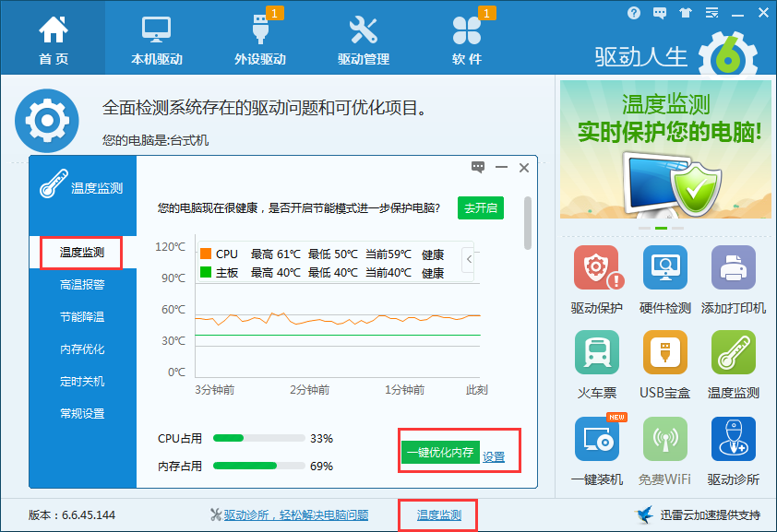This screenshot has height=532, width=777.
Task: Click 一键优化内存 button
Action: 440,453
